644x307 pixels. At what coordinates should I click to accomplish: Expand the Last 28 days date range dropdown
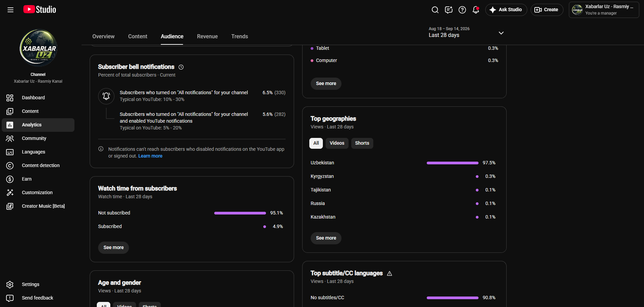point(467,33)
